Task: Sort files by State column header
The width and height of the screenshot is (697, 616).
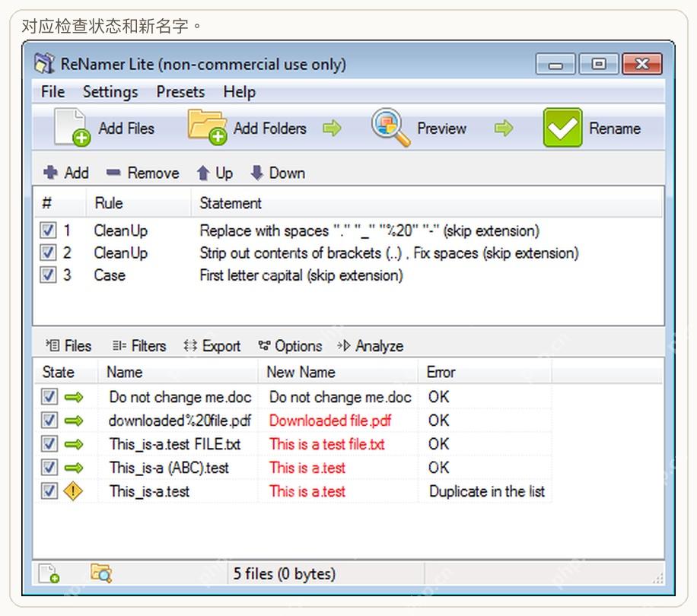Action: 65,372
